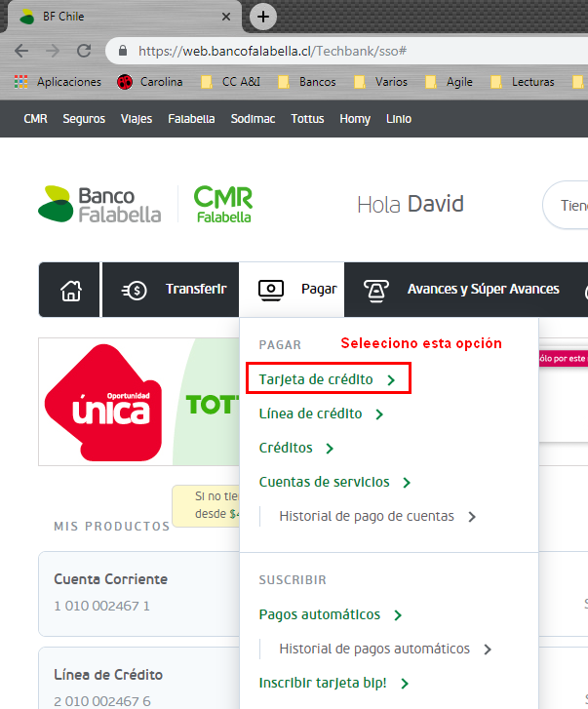Click the Avances telephone icon
The height and width of the screenshot is (709, 588).
[x=376, y=291]
